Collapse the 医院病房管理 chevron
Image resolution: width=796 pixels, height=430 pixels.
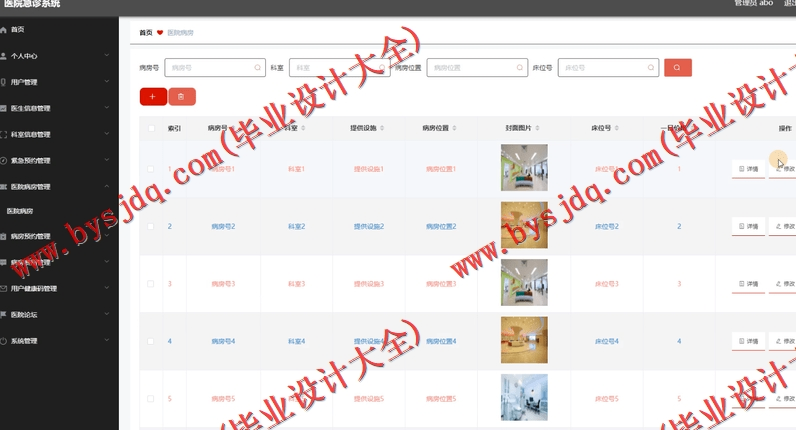pos(107,186)
